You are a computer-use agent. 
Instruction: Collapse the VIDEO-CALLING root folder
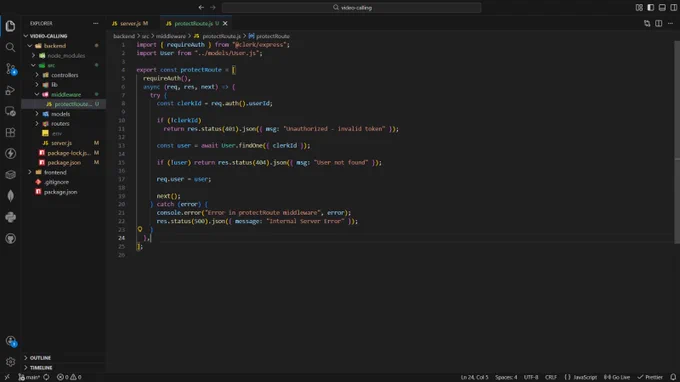tap(26, 36)
